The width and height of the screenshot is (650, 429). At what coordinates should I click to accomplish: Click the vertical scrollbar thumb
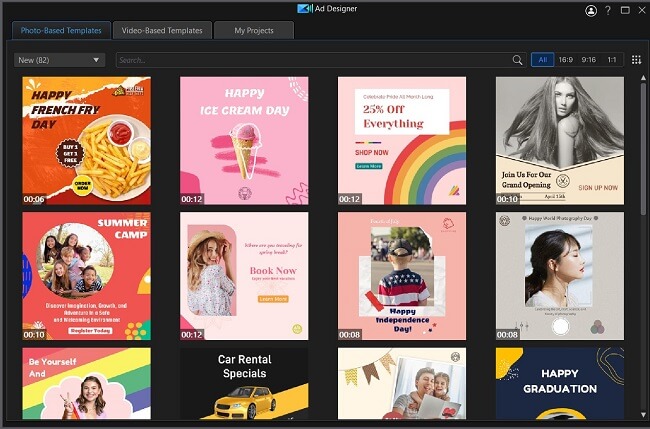[643, 149]
